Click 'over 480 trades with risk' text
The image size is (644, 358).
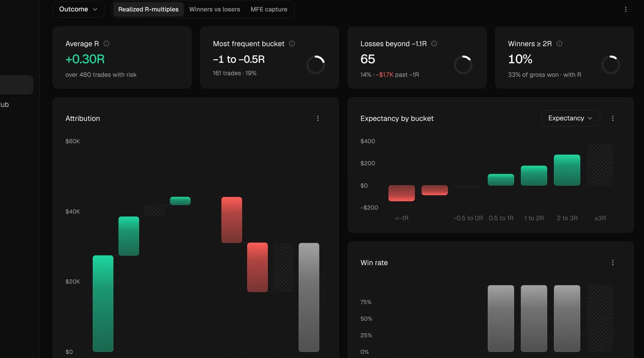[x=101, y=75]
